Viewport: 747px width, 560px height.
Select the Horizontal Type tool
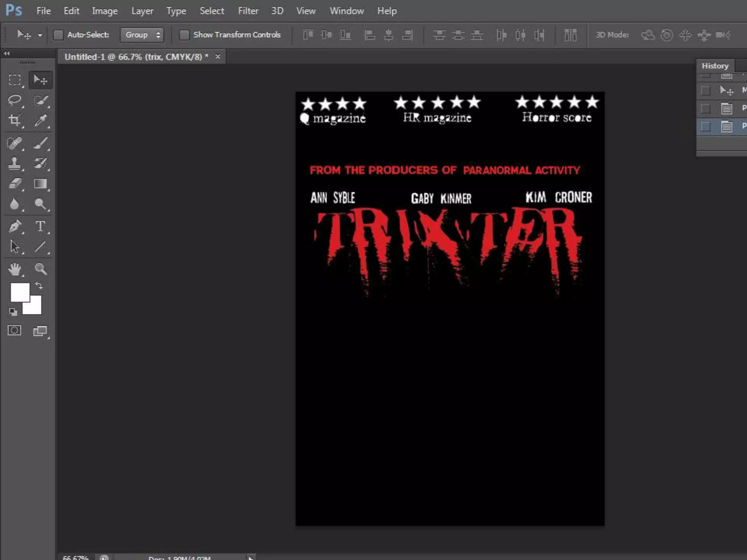40,226
